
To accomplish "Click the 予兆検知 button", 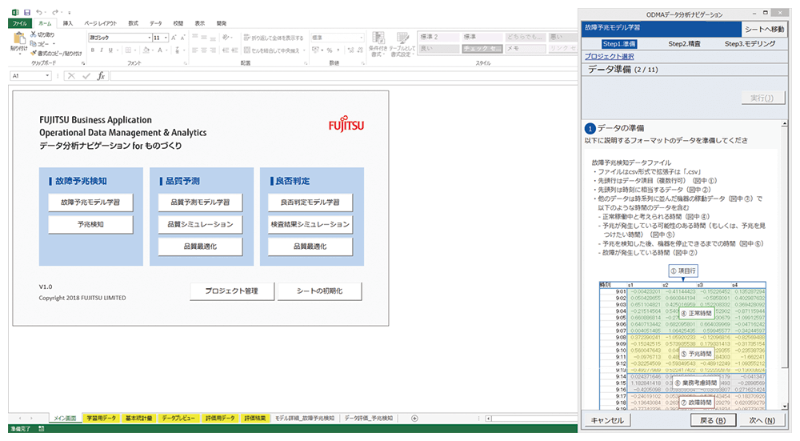I will pos(90,224).
